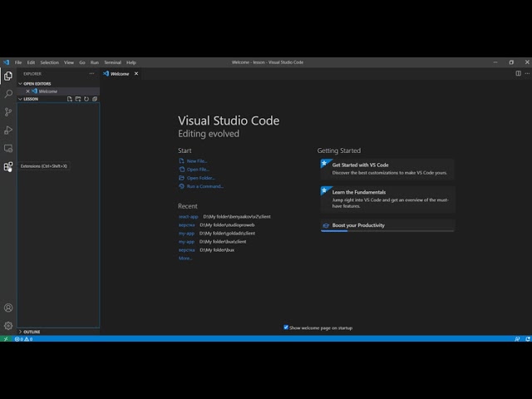Open the Help menu
The image size is (532, 399).
tap(131, 62)
